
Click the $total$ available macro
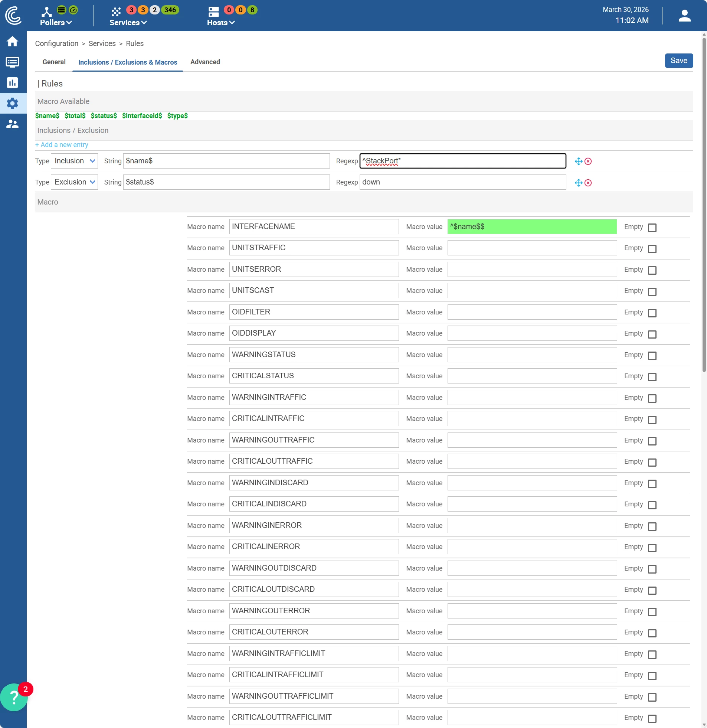(75, 116)
